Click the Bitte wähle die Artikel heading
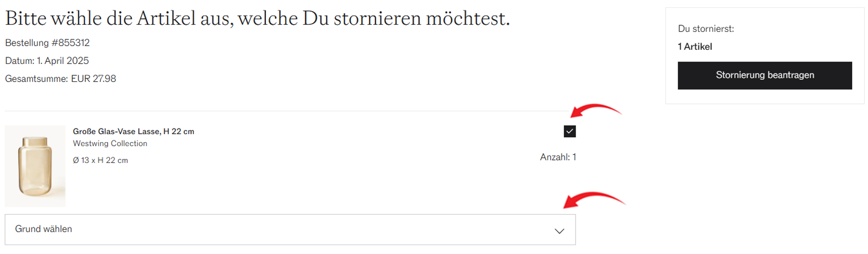 tap(258, 19)
